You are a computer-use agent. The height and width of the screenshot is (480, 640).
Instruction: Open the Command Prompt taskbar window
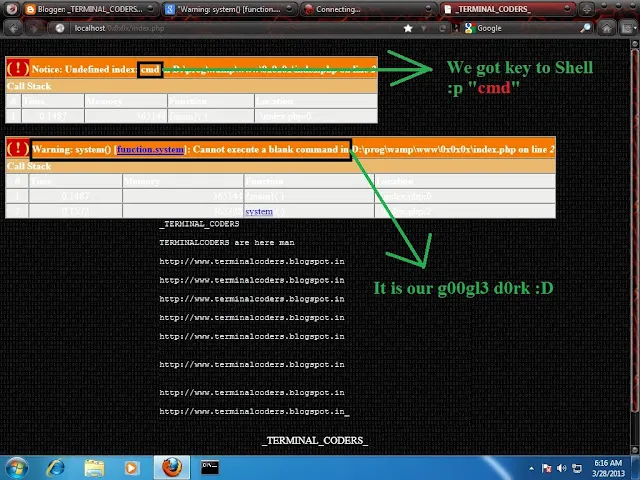tap(210, 468)
